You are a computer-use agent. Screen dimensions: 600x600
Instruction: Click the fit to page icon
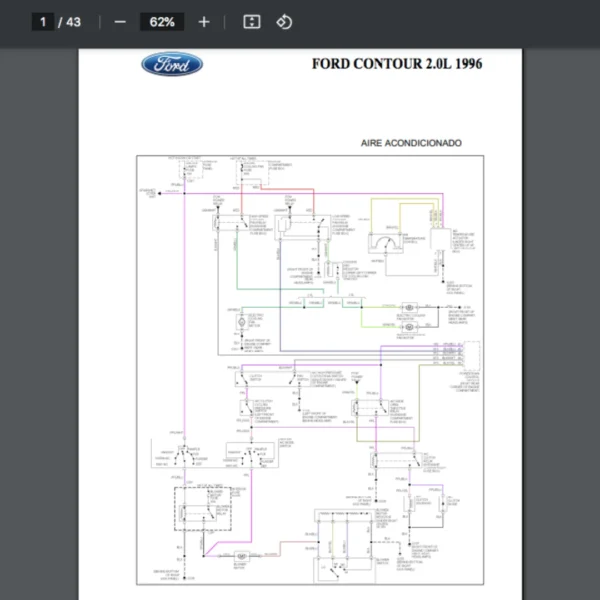pyautogui.click(x=252, y=22)
